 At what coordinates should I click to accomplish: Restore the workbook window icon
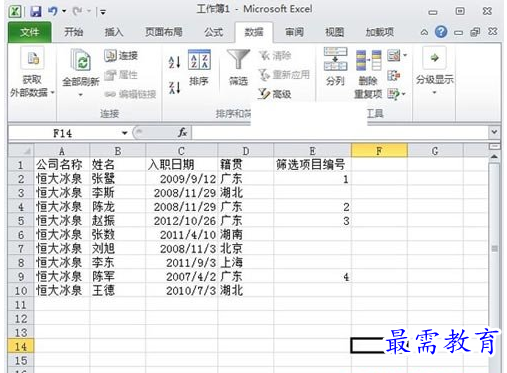(x=475, y=32)
